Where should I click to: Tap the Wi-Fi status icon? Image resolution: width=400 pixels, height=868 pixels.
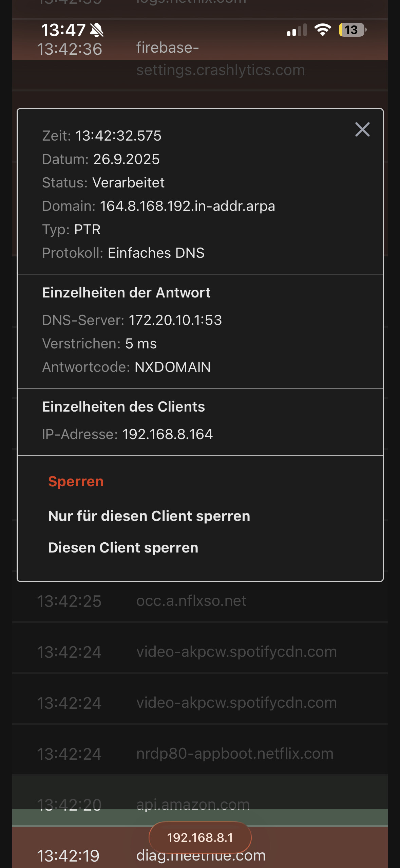(x=323, y=30)
